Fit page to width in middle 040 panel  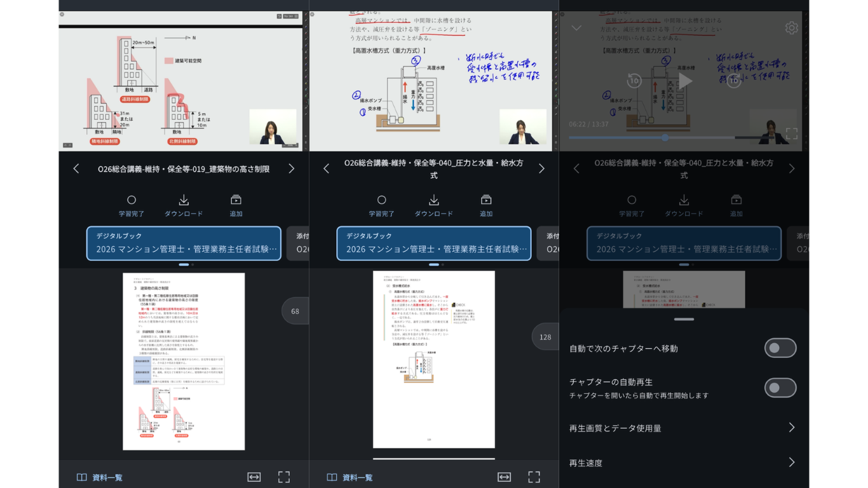pyautogui.click(x=505, y=477)
